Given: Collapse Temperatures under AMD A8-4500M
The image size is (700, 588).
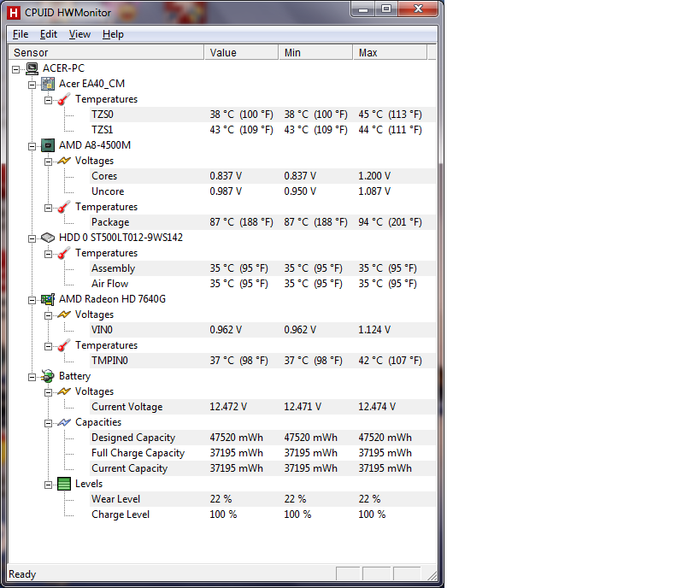Looking at the screenshot, I should tap(48, 208).
